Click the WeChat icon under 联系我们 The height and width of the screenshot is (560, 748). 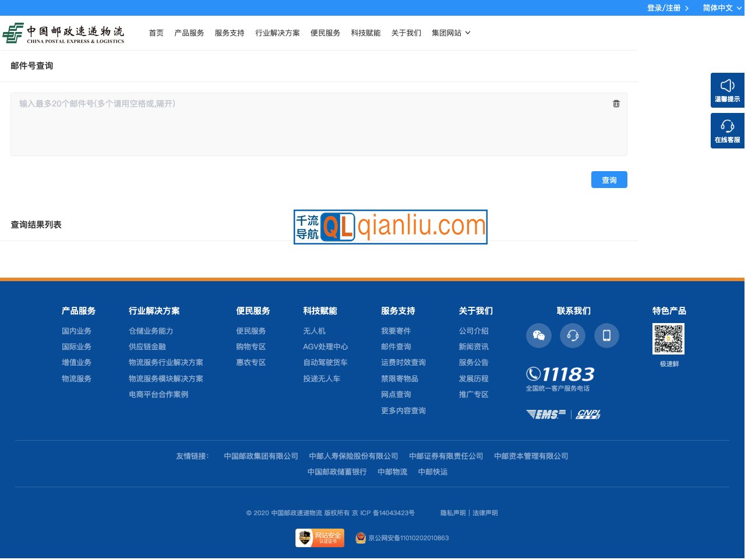[538, 335]
